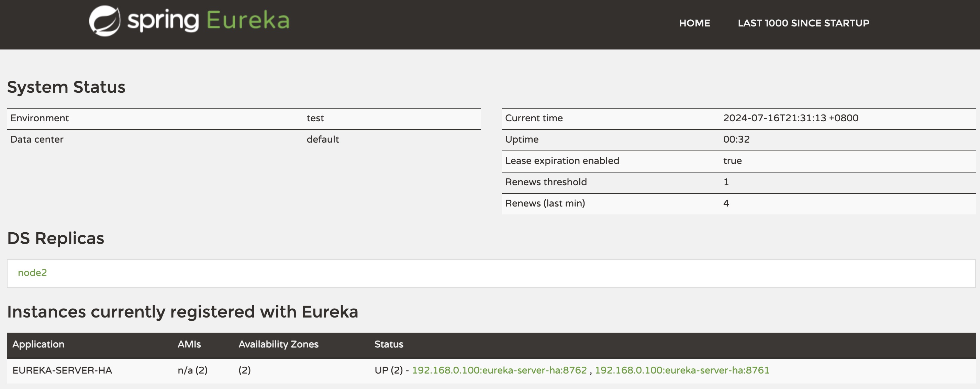Click the Availability Zones column header

coord(278,344)
